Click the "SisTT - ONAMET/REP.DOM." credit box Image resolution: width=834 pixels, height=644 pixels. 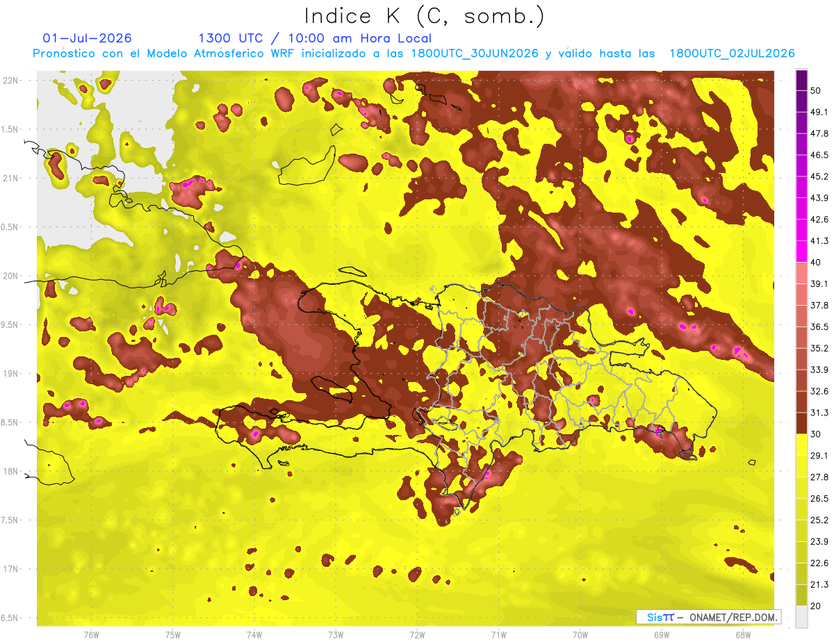click(x=708, y=617)
